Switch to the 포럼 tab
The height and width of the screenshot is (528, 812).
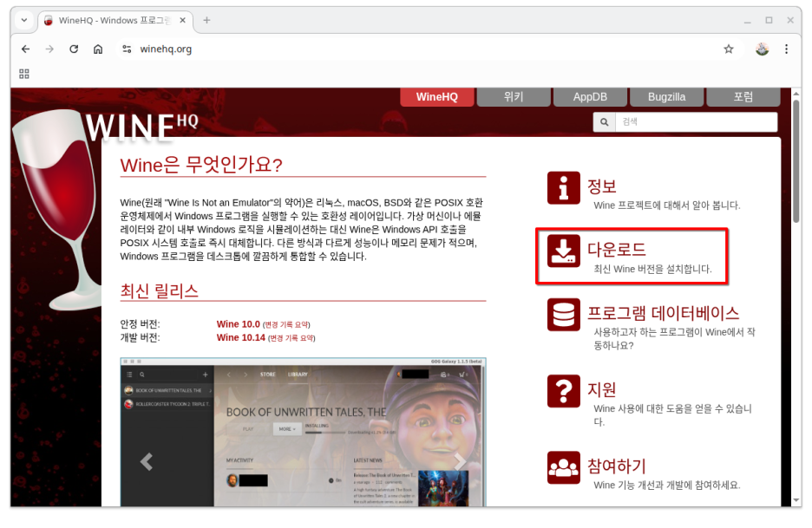pyautogui.click(x=743, y=97)
